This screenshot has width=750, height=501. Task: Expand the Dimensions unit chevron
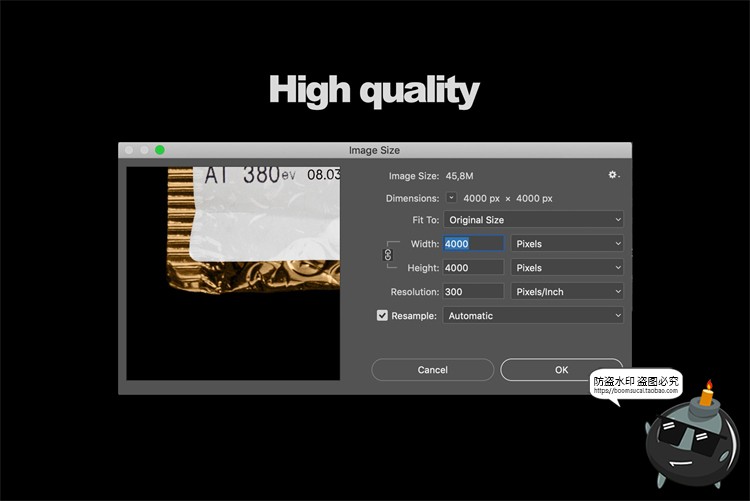[x=451, y=198]
